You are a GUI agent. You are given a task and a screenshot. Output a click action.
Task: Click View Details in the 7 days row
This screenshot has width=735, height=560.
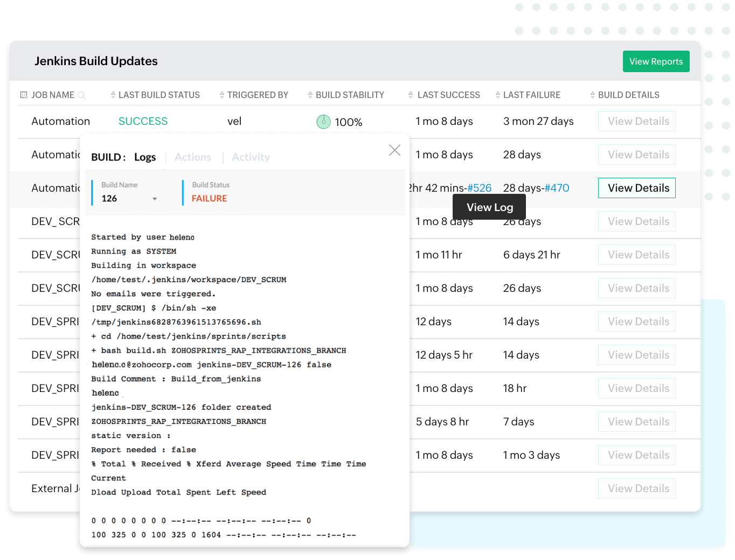click(x=637, y=422)
